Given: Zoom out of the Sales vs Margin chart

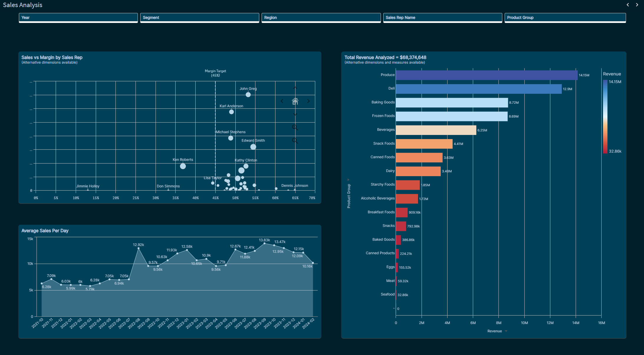Looking at the screenshot, I should pos(295,141).
